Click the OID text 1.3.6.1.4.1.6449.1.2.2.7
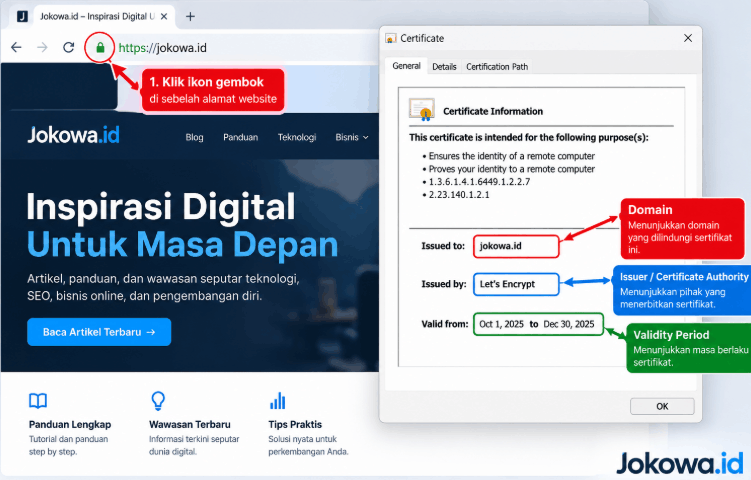 coord(479,182)
